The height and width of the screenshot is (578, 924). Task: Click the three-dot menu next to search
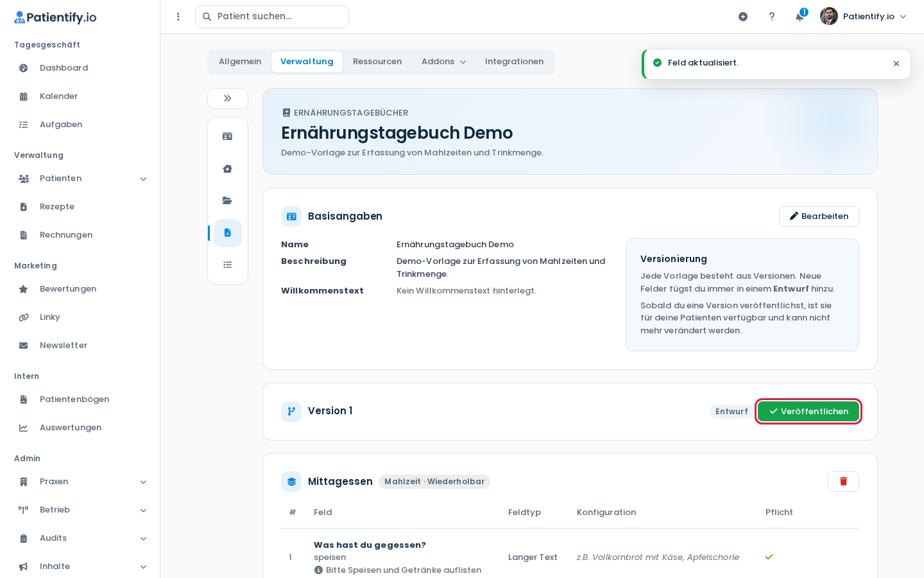click(x=178, y=17)
